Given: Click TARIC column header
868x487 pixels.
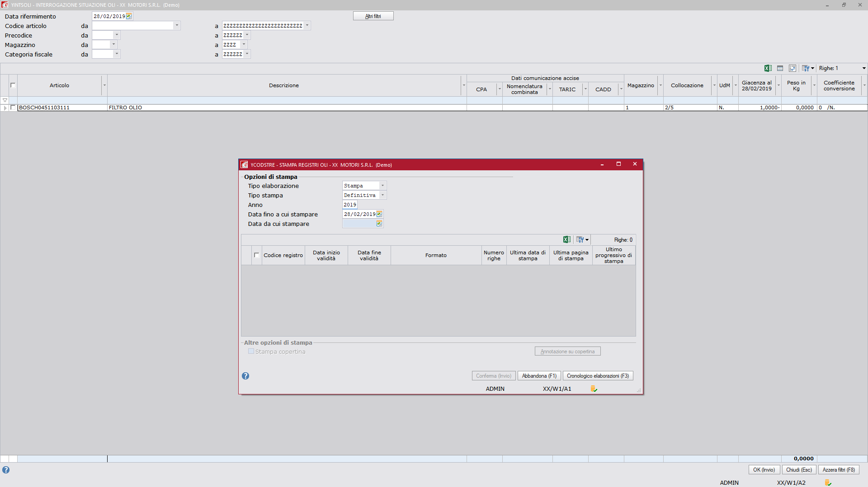Looking at the screenshot, I should [x=567, y=89].
